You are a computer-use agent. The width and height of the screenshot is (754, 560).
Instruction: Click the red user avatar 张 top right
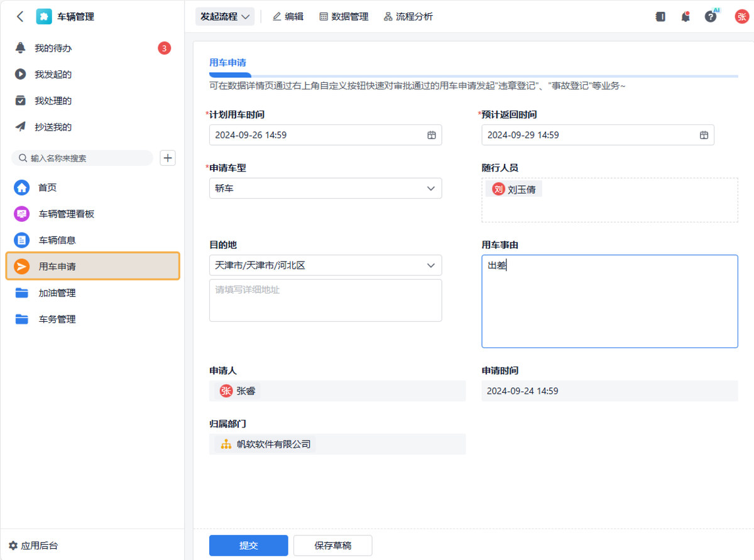(x=741, y=17)
